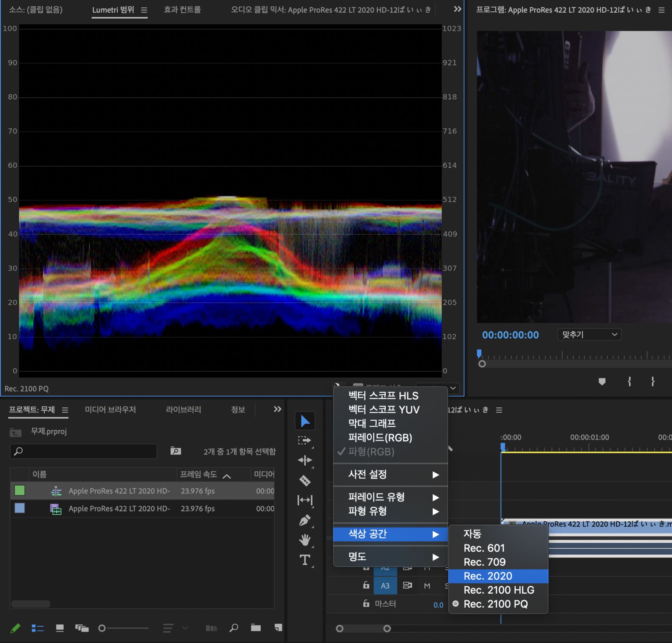Toggle lock on audio track A3
Screen dimensions: 672x643
[366, 585]
